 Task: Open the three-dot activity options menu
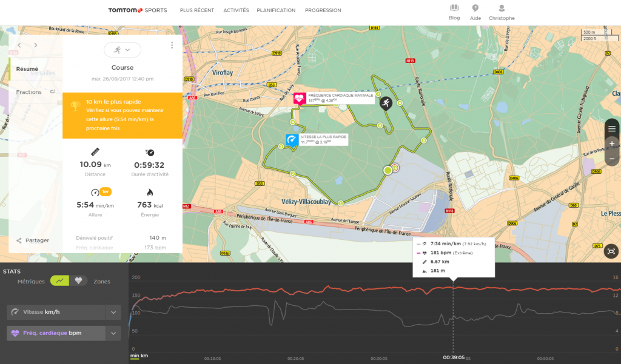tap(172, 45)
